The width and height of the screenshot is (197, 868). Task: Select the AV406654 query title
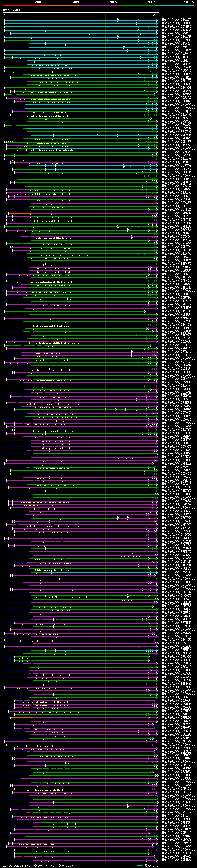point(11,10)
